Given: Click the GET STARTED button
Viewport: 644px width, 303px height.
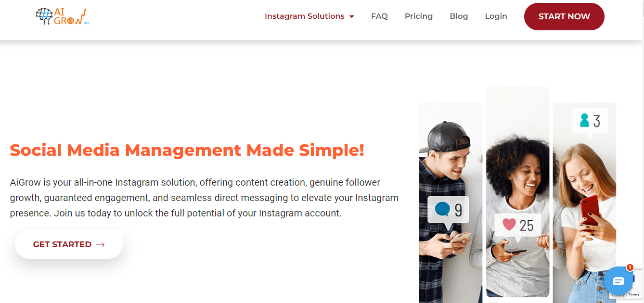Looking at the screenshot, I should point(69,244).
